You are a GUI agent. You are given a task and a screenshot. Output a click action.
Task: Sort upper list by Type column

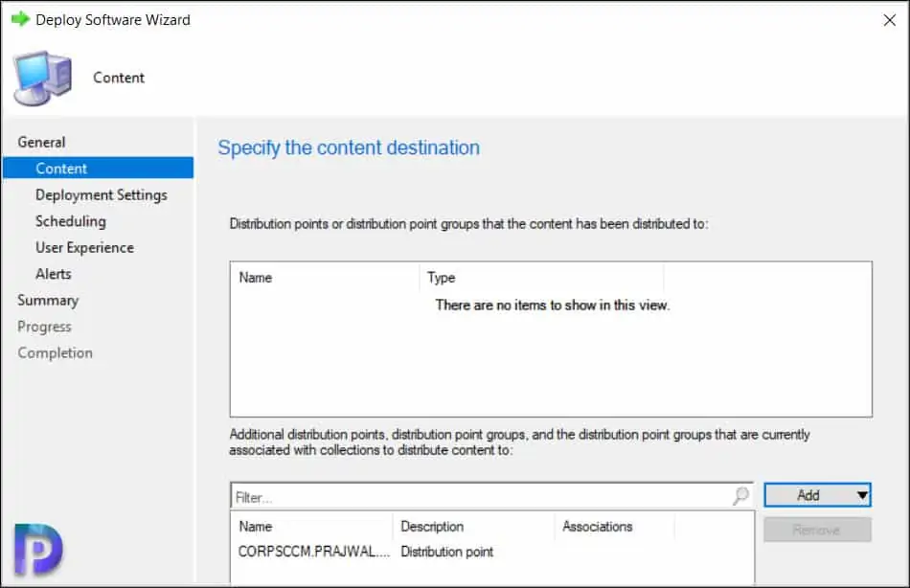click(541, 278)
